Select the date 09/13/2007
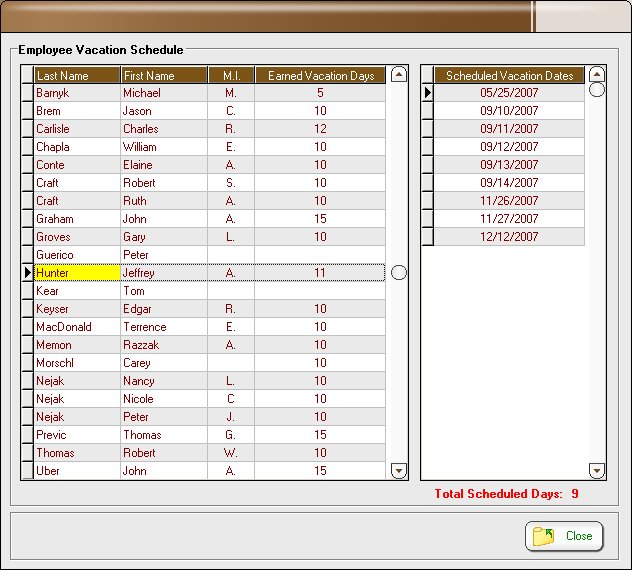 [509, 164]
